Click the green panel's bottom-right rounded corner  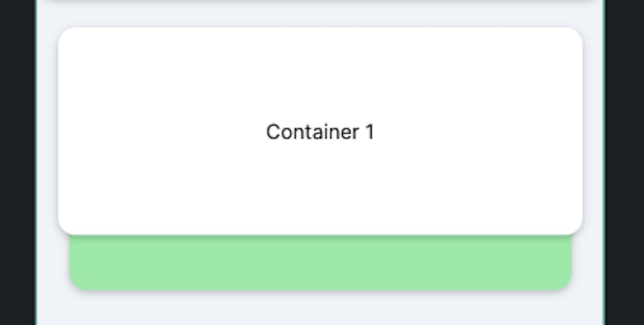point(566,285)
